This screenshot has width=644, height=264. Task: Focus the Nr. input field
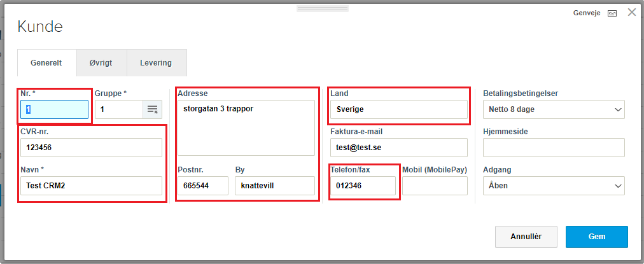click(x=54, y=109)
